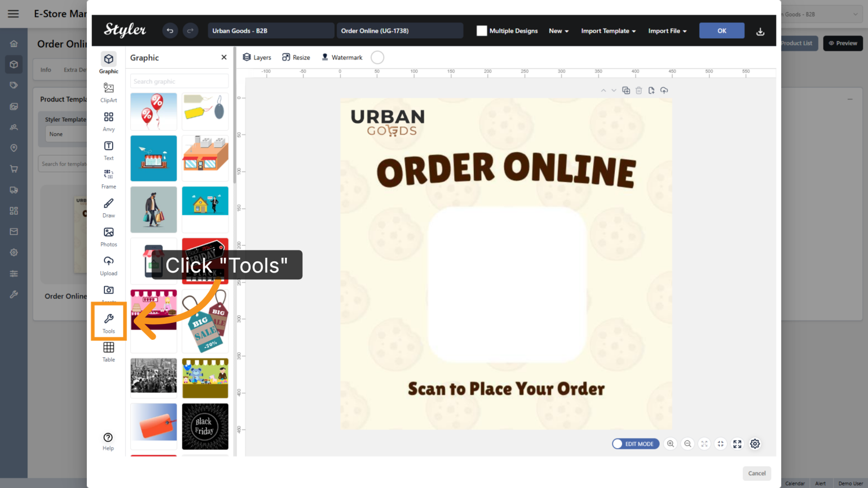Pick the circular canvas color swatch

378,57
